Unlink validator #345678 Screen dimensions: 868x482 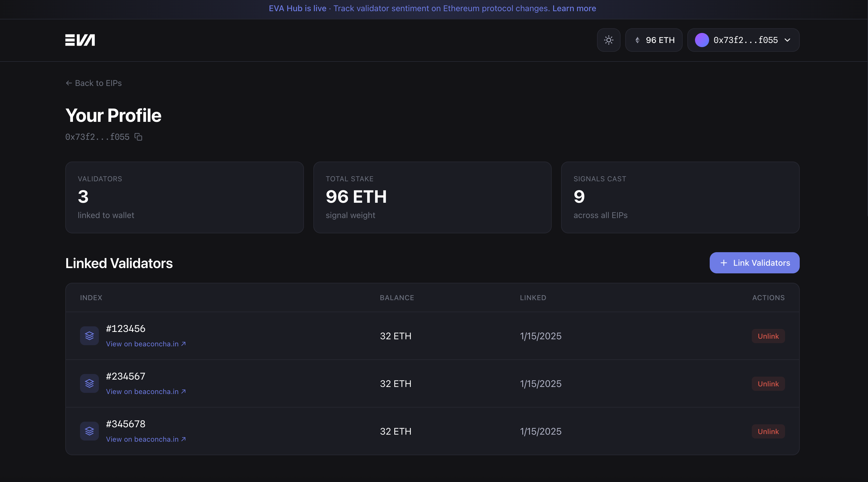pyautogui.click(x=768, y=431)
